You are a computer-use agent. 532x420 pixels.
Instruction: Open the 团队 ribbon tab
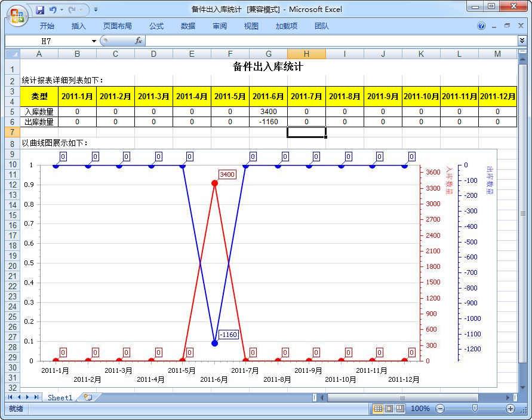click(322, 26)
